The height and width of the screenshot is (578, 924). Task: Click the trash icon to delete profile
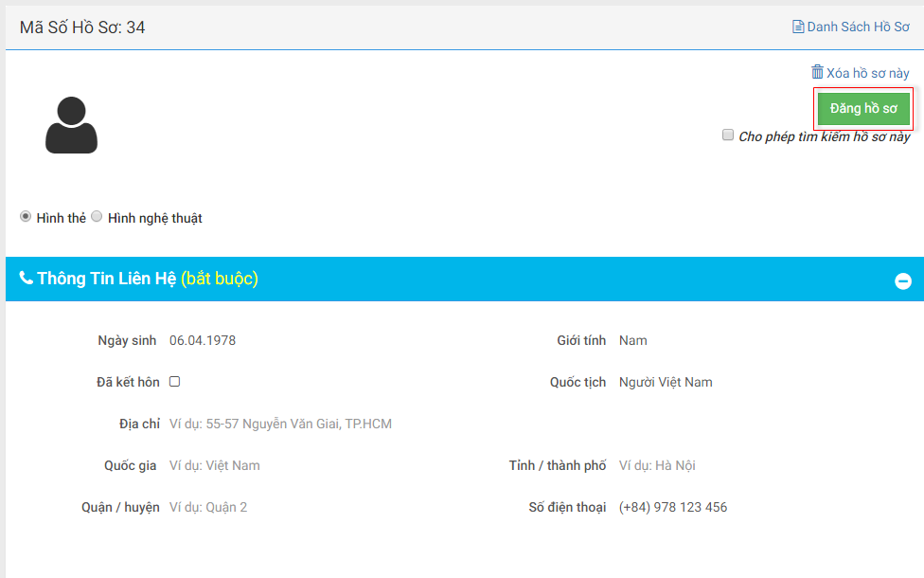tap(817, 72)
